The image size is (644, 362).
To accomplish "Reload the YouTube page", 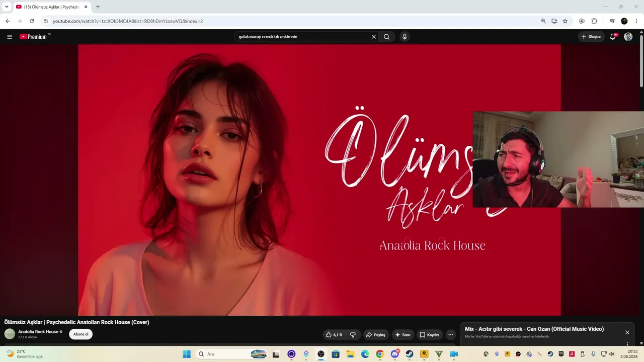I will click(32, 21).
